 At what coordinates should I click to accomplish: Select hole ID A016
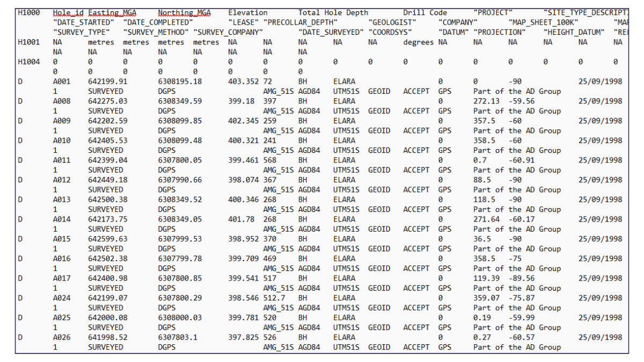click(62, 258)
